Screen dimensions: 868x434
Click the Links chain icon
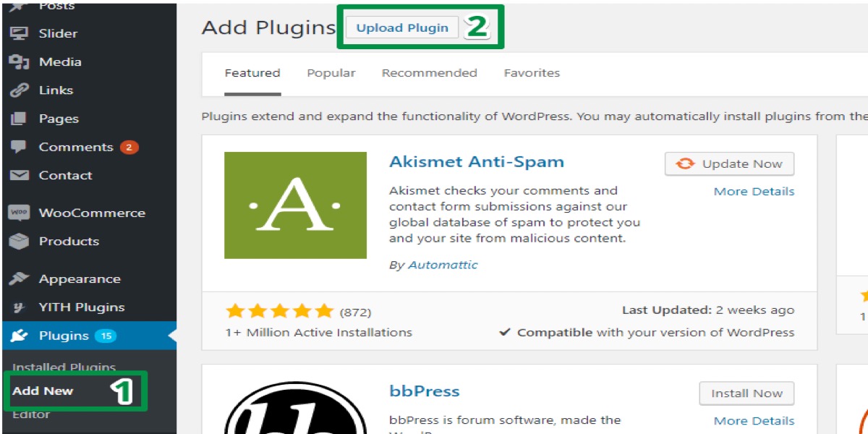click(x=19, y=90)
